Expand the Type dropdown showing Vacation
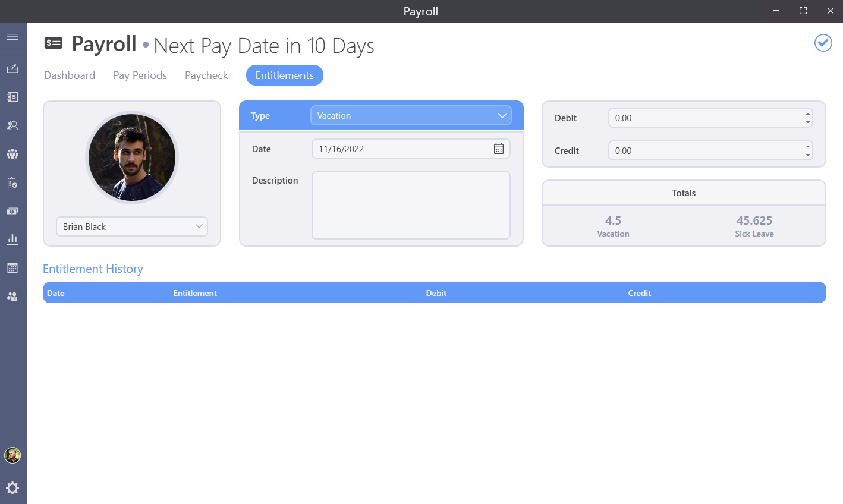 coord(411,116)
